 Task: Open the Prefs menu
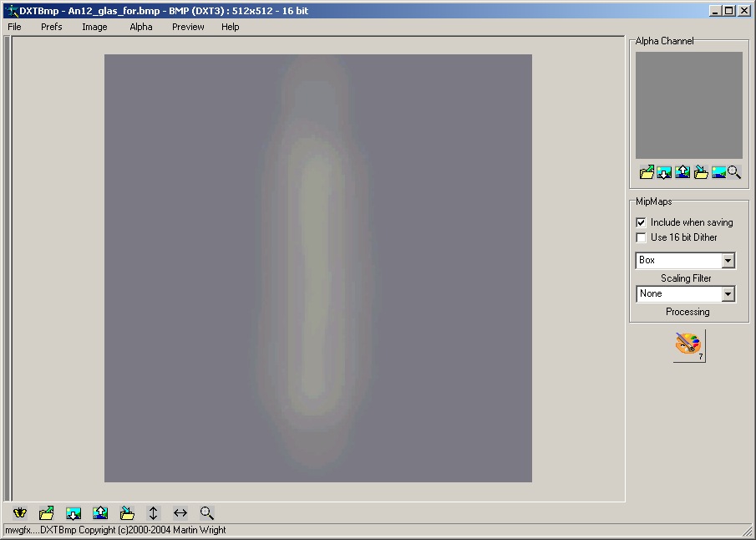tap(52, 27)
